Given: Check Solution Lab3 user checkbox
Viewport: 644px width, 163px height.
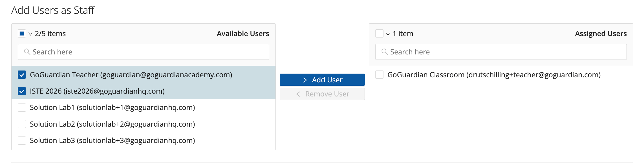Looking at the screenshot, I should (x=22, y=140).
